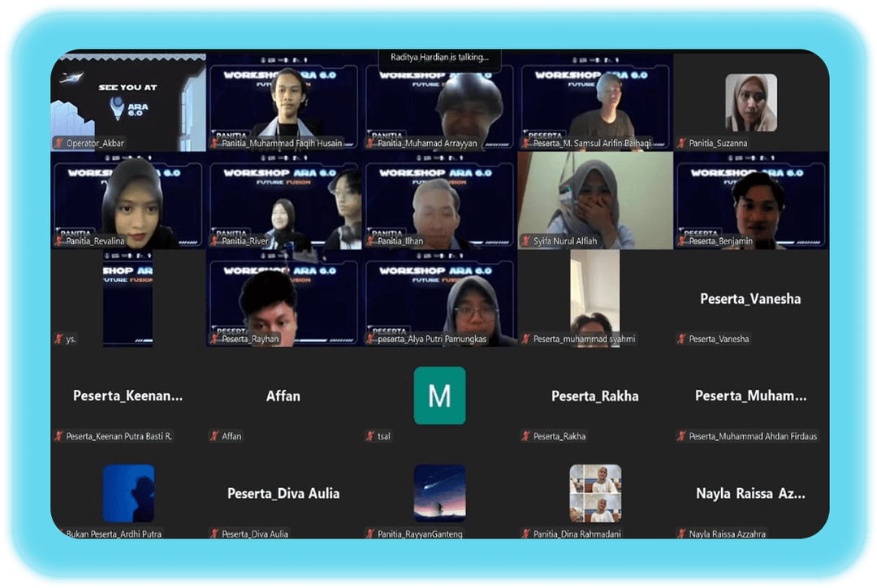
Task: Click Panitia_RayyanGanteng's shooting star avatar
Action: pos(439,493)
